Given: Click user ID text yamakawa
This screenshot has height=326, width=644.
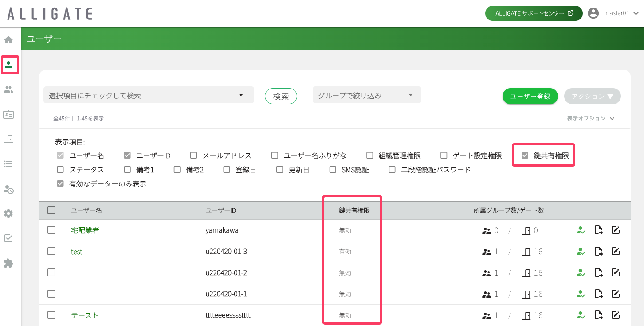Looking at the screenshot, I should (x=222, y=230).
